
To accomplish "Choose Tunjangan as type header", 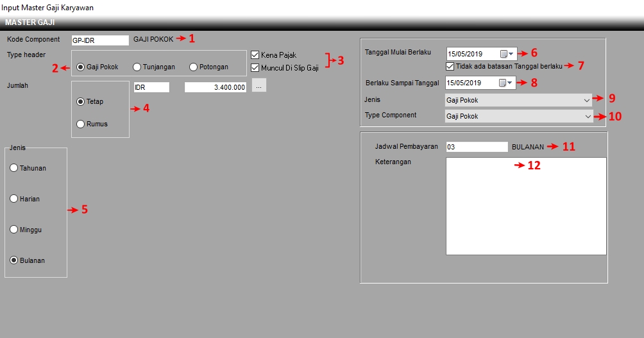I will 137,67.
